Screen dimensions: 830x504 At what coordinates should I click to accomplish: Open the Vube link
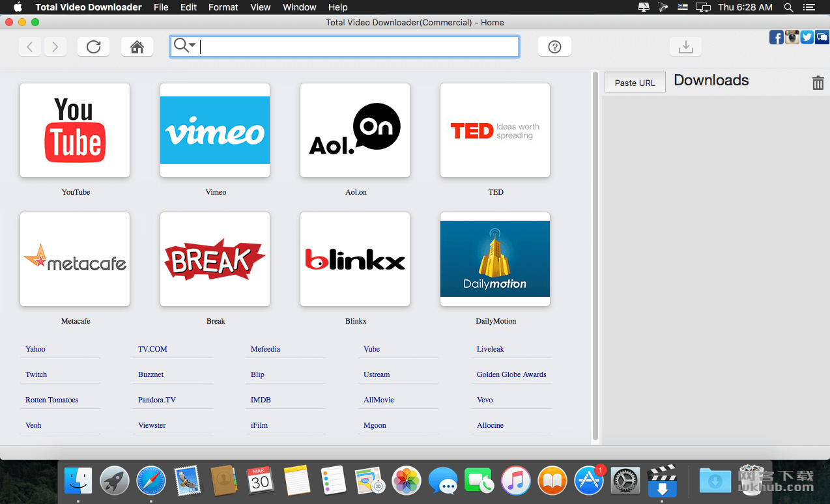(x=371, y=349)
